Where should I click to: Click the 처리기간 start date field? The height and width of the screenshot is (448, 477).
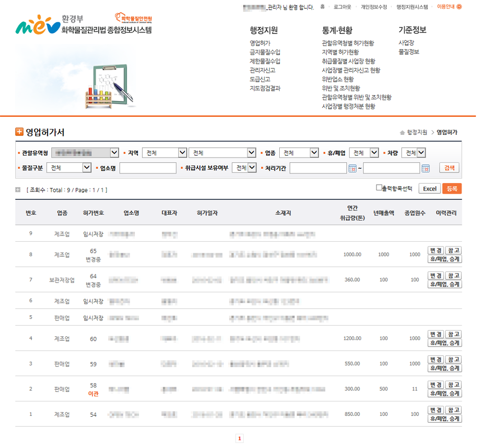[x=318, y=168]
